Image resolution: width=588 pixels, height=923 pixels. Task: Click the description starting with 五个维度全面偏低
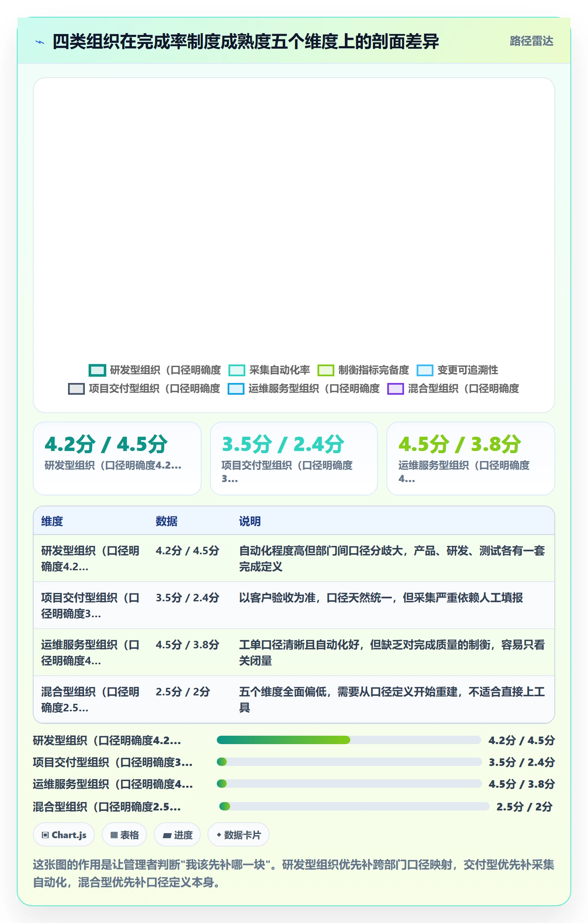click(392, 700)
